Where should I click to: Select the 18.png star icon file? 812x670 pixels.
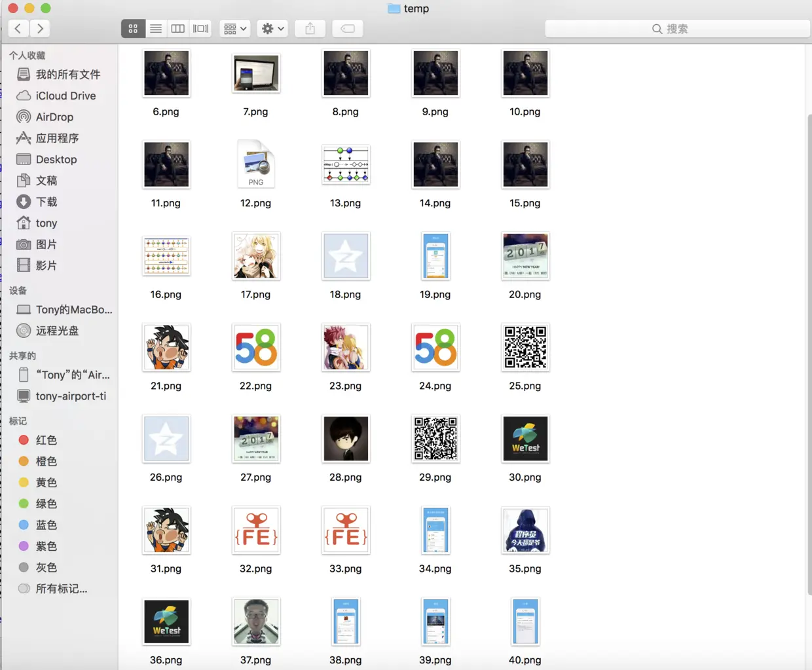(346, 256)
